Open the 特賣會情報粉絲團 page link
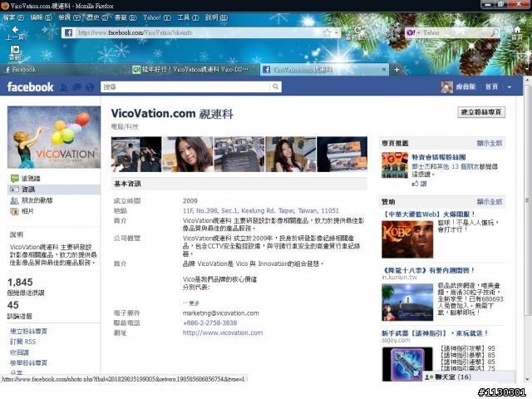Viewport: 532px width, 399px height. (439, 157)
